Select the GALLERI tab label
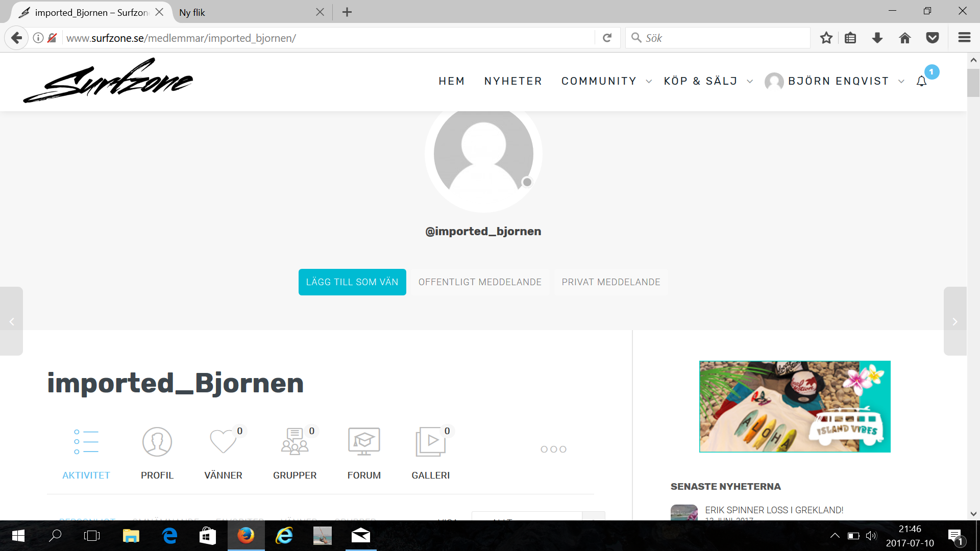Screen dimensions: 980x551 [x=431, y=475]
